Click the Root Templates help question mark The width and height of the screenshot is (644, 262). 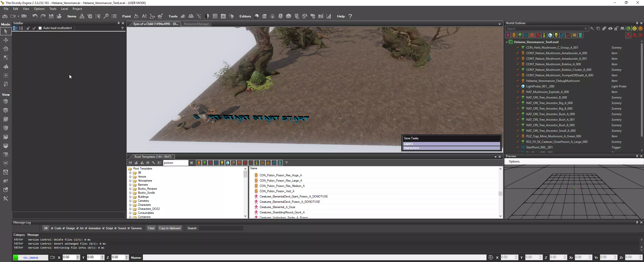(286, 163)
